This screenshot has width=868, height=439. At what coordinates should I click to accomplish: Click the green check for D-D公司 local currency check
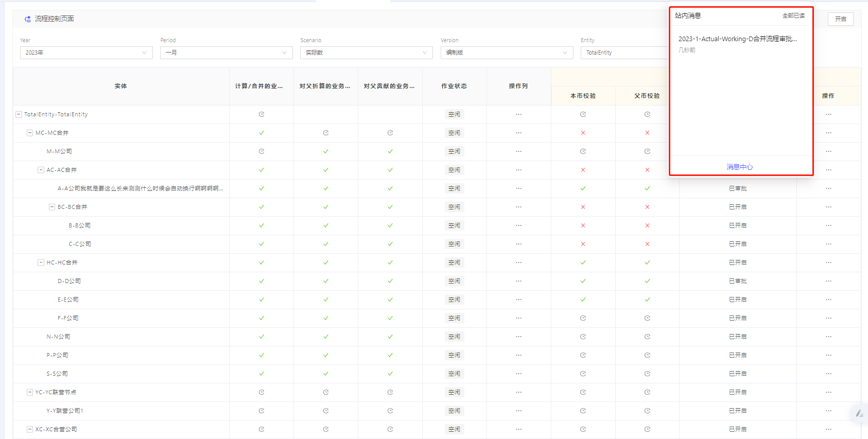583,281
